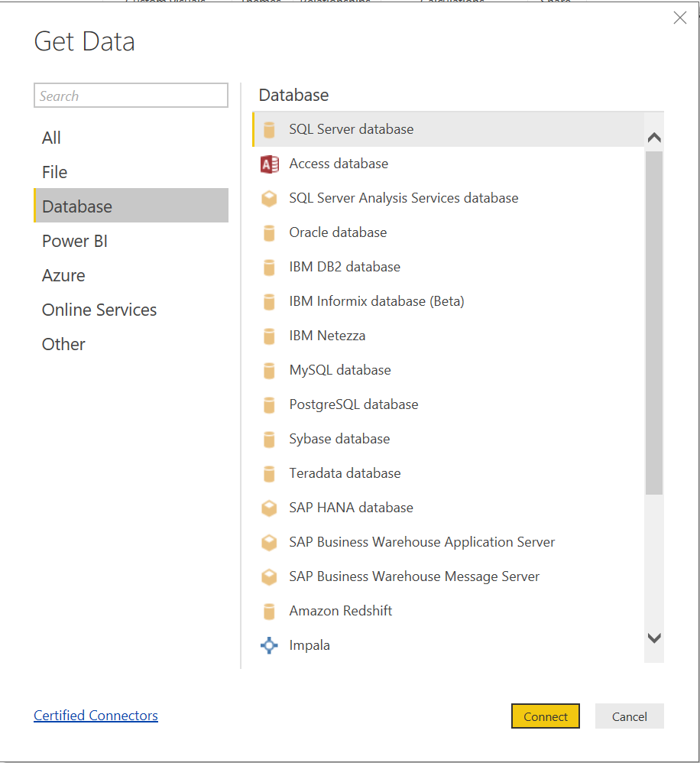Close the Get Data dialog
The width and height of the screenshot is (700, 763).
click(x=680, y=18)
